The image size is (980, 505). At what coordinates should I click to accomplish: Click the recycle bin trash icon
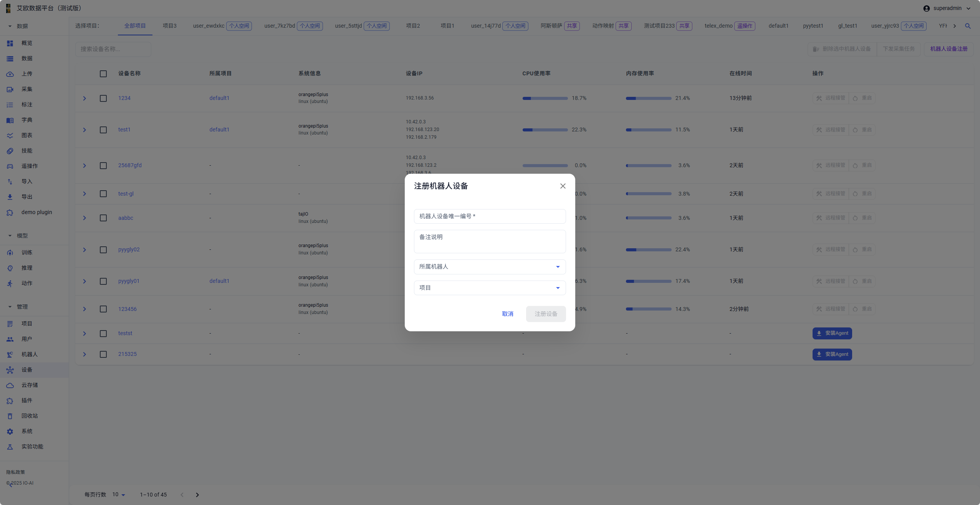tap(10, 416)
